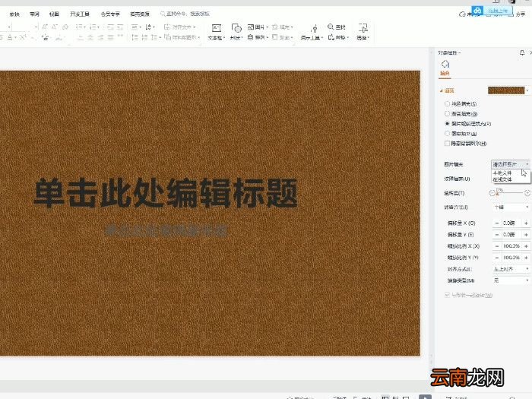This screenshot has width=532, height=399.
Task: Decrease offset X value with minus
Action: coord(497,223)
